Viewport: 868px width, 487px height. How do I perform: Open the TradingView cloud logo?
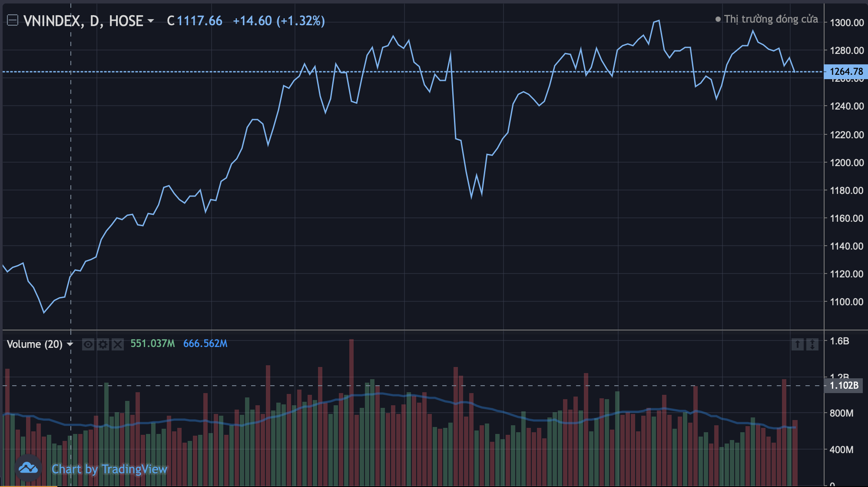[28, 468]
